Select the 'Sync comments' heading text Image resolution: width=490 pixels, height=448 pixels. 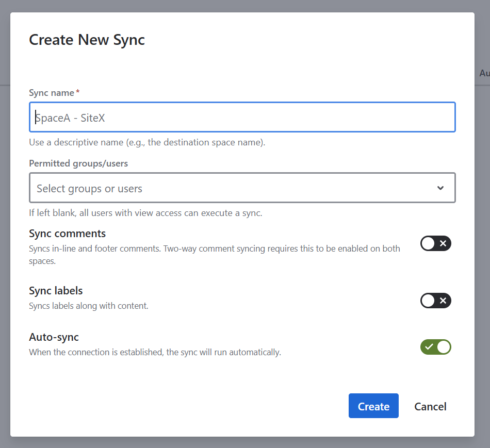tap(67, 234)
